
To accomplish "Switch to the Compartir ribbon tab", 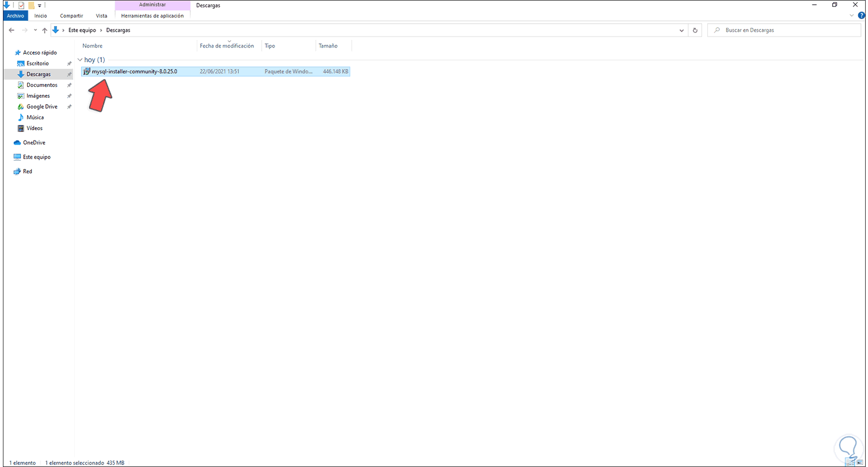I will [72, 16].
